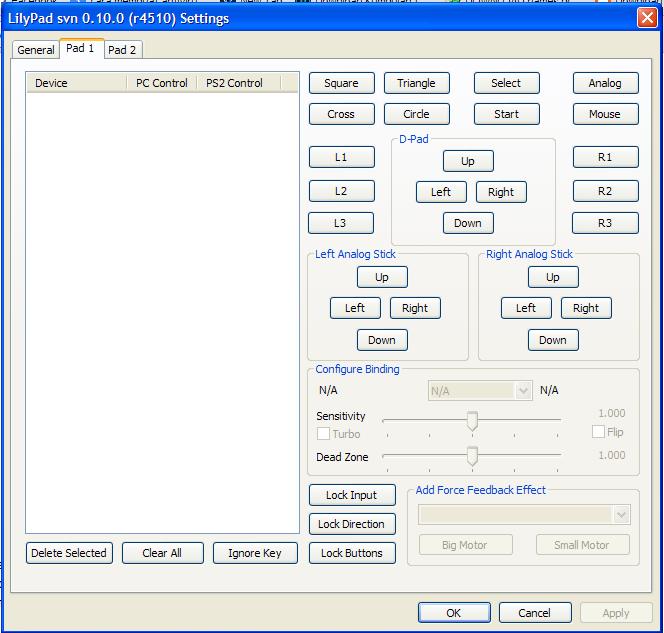The width and height of the screenshot is (664, 633).
Task: Click D-Pad Right button
Action: (x=501, y=192)
